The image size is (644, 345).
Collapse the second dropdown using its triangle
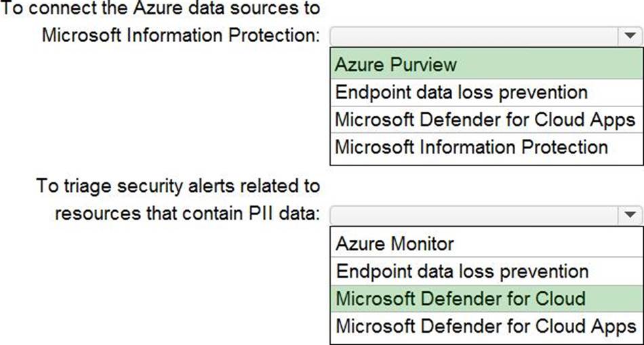(x=629, y=215)
